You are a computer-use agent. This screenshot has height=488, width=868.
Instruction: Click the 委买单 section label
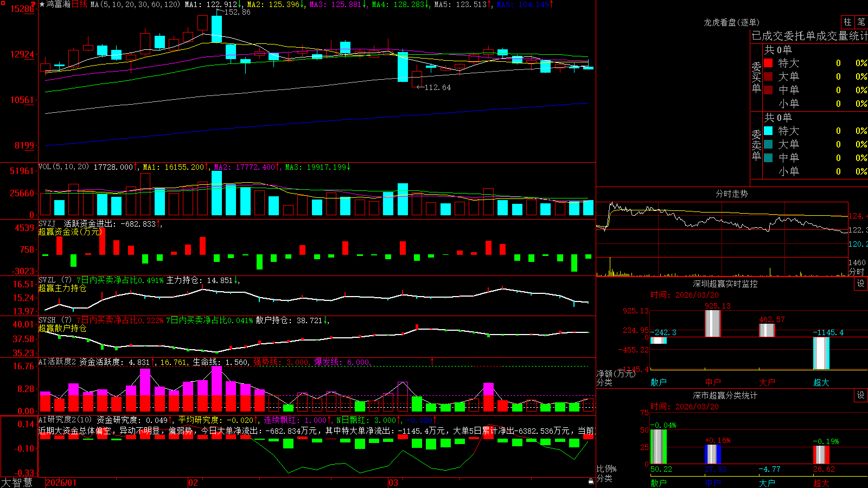pyautogui.click(x=756, y=77)
